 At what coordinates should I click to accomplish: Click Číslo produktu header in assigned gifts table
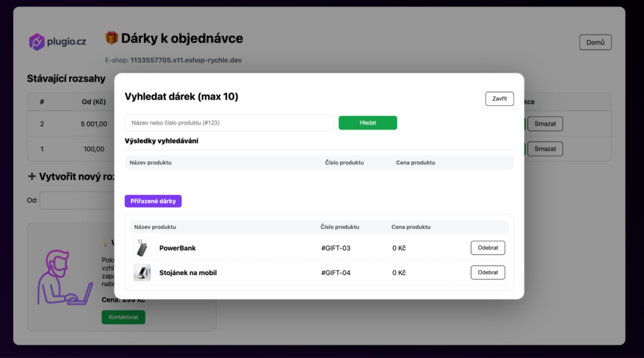tap(340, 227)
